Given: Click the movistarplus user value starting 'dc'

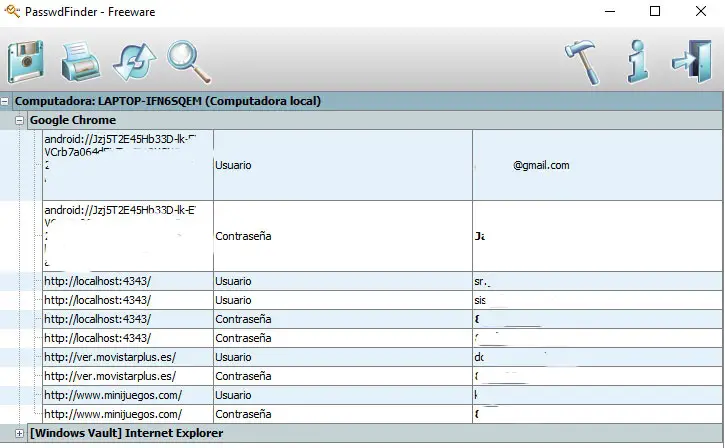Looking at the screenshot, I should 597,357.
